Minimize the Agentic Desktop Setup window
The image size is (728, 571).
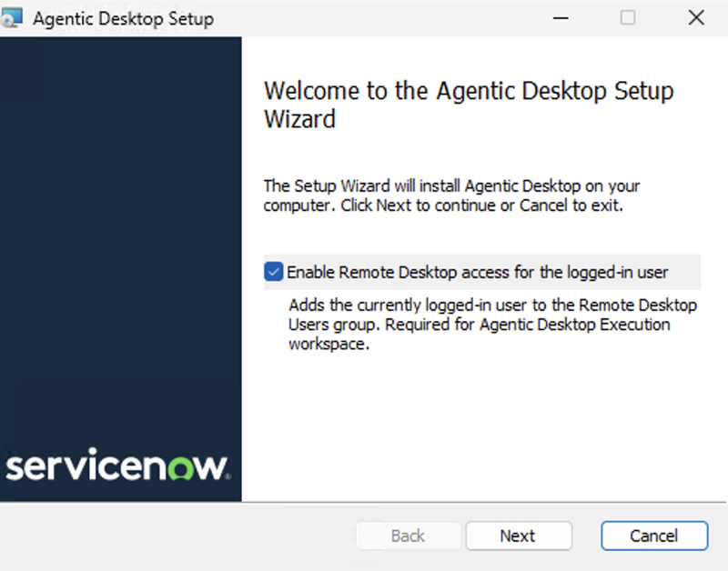[561, 18]
